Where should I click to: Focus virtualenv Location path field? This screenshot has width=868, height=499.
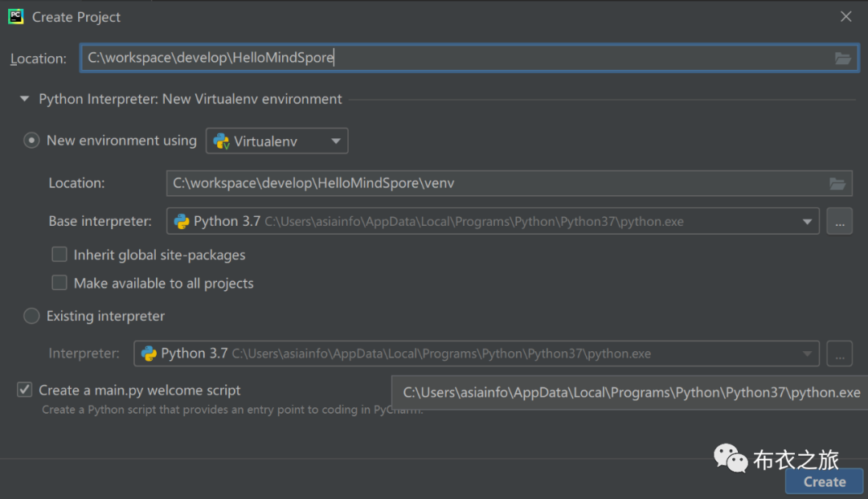coord(510,183)
